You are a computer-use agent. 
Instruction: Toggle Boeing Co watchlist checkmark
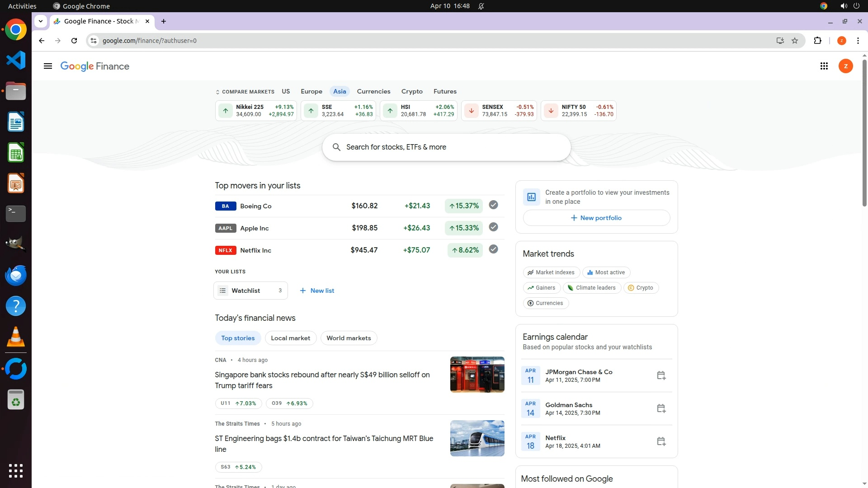(x=493, y=205)
